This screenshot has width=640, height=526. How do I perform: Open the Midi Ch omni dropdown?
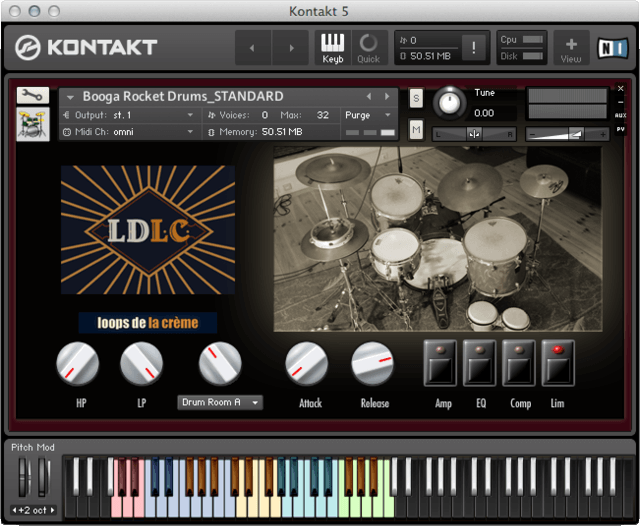click(x=130, y=131)
